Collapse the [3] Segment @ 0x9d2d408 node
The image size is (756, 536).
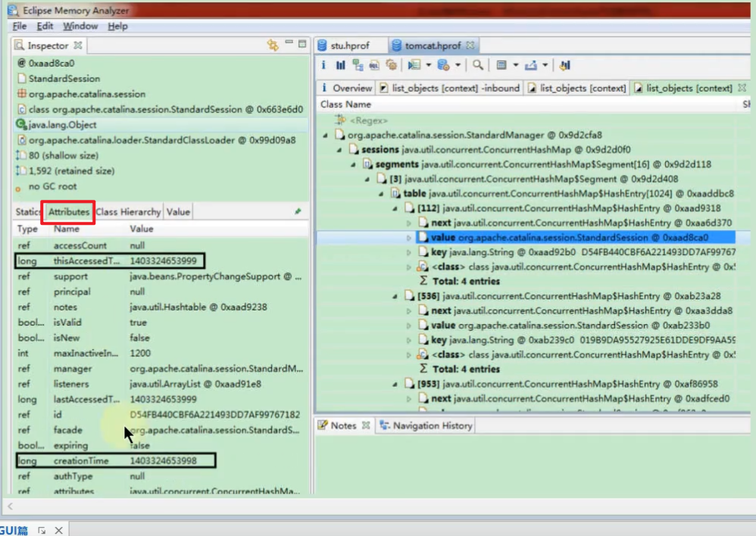(x=367, y=179)
